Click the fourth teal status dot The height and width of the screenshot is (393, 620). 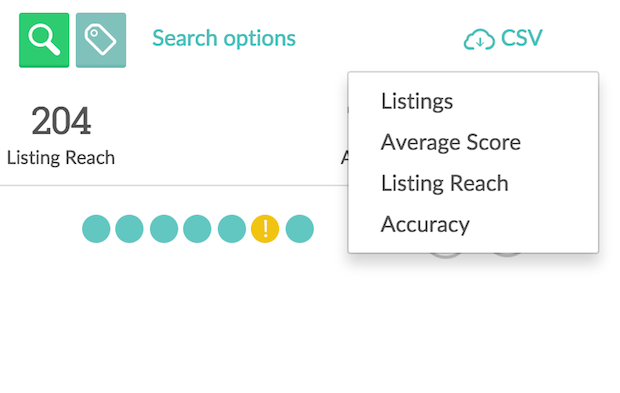[x=197, y=229]
